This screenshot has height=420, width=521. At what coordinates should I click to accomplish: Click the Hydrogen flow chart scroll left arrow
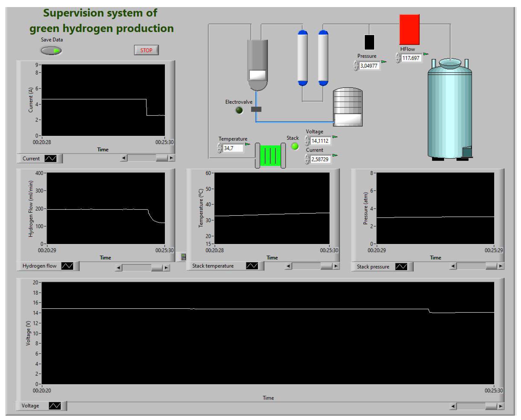pyautogui.click(x=118, y=268)
